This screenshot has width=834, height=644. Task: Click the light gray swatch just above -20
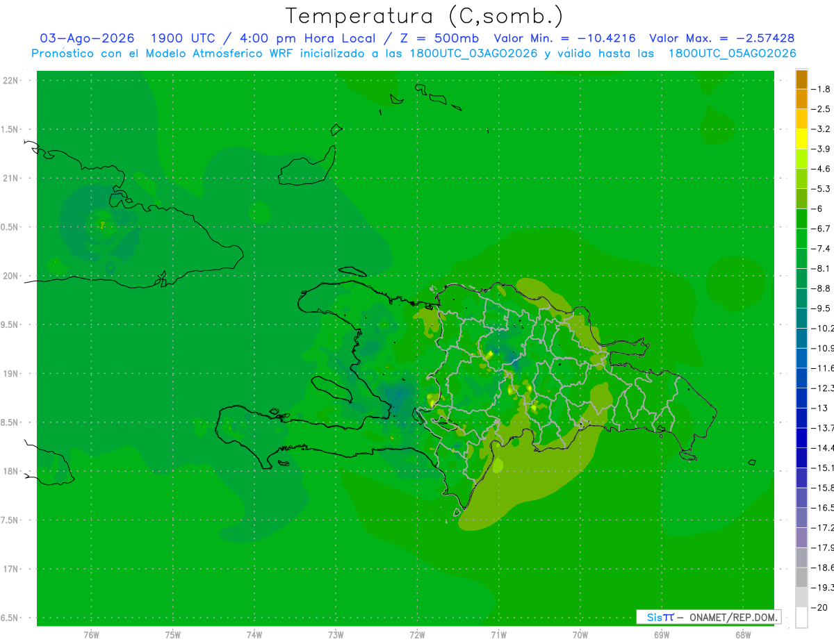(801, 597)
